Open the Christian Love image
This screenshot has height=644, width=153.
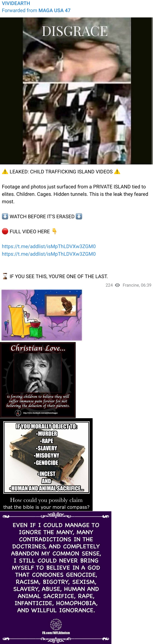click(x=38, y=380)
